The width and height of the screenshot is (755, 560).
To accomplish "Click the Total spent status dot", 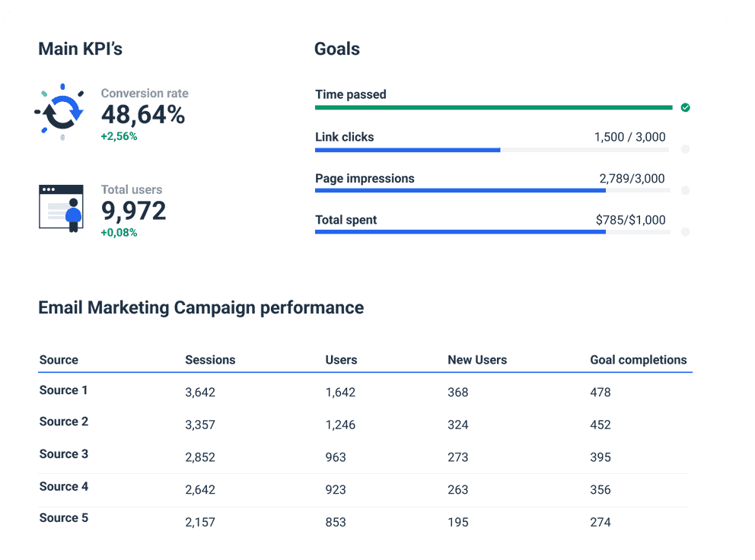I will pos(685,232).
